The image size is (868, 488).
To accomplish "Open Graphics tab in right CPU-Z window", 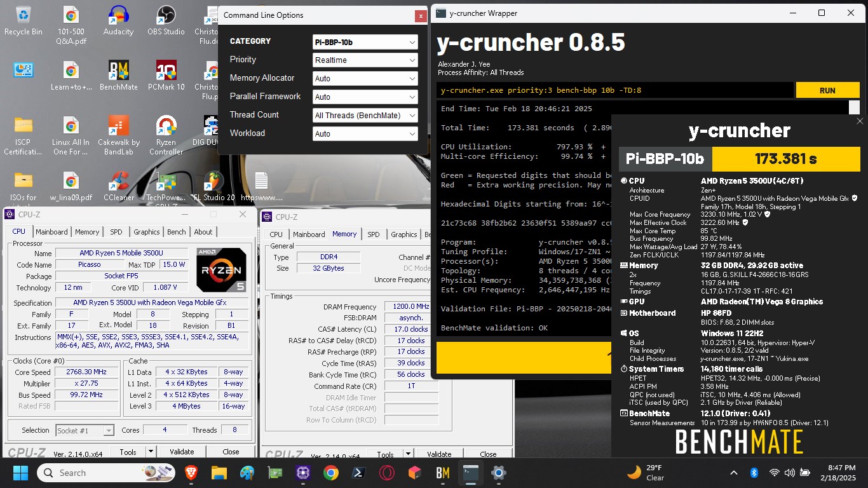I will tap(404, 234).
